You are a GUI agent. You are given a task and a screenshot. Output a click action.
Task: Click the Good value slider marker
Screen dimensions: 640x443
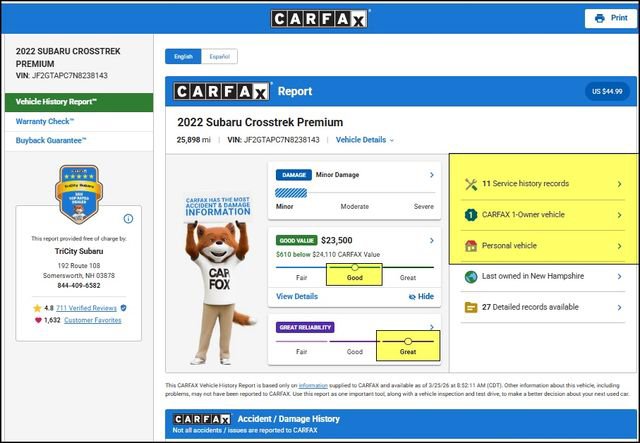point(355,267)
